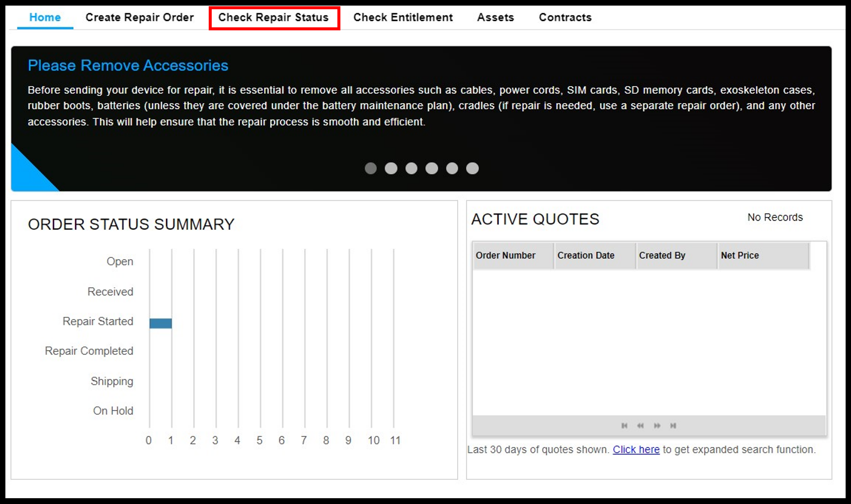Toggle to fourth carousel slide dot
The width and height of the screenshot is (851, 504).
click(434, 169)
